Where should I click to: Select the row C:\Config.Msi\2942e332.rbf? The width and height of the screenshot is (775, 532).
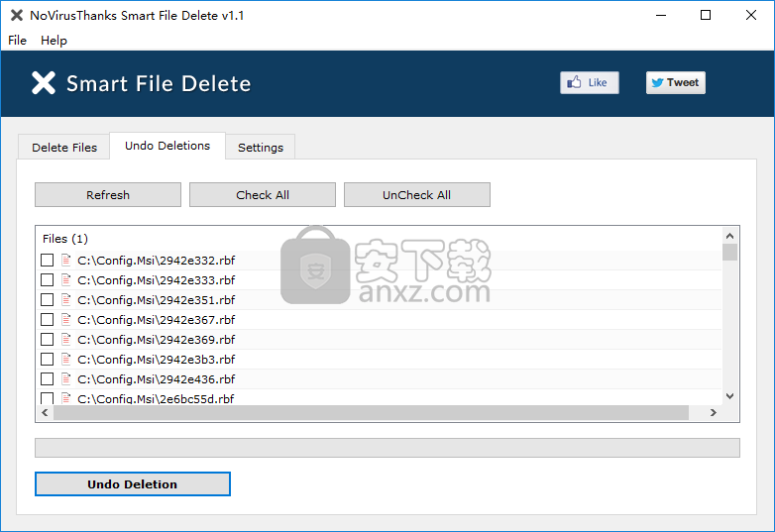click(380, 261)
